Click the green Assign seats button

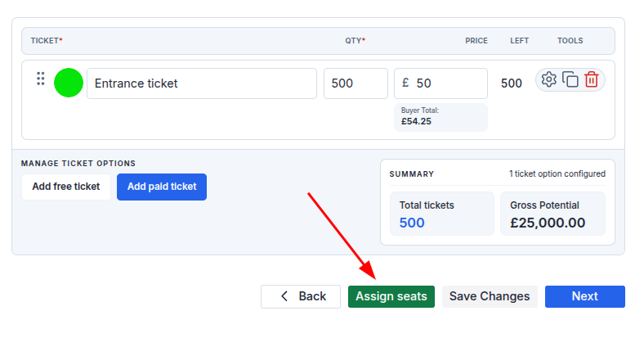pyautogui.click(x=391, y=296)
